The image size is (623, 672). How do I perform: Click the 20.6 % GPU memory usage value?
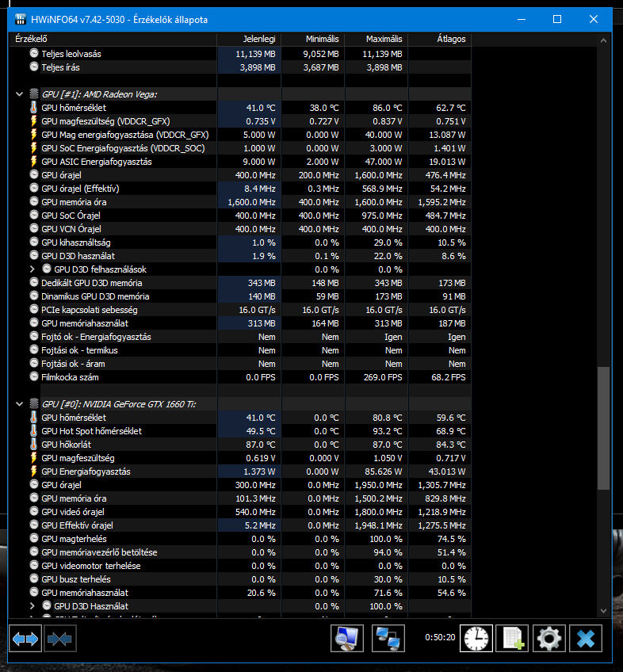(x=261, y=593)
